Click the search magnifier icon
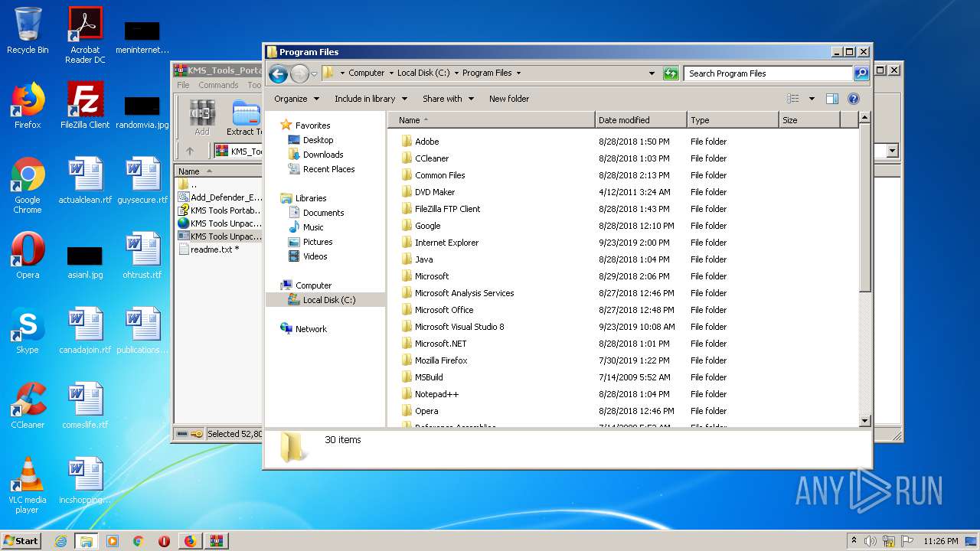The image size is (980, 551). tap(861, 73)
